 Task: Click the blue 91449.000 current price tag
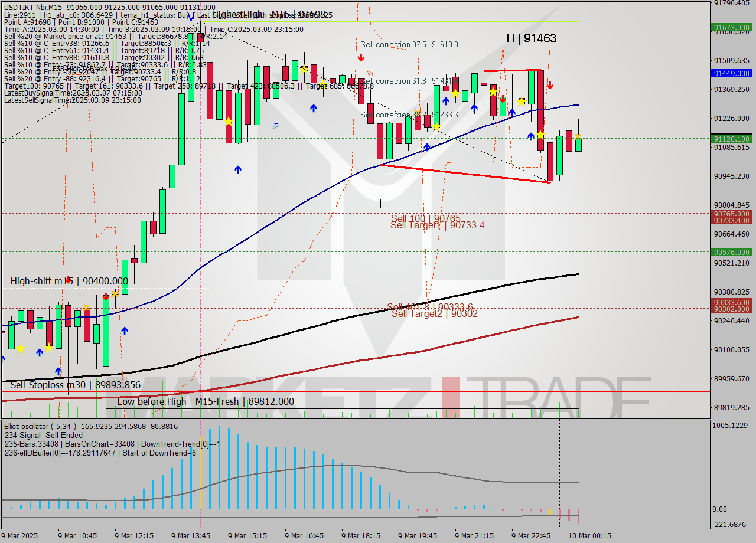[x=731, y=73]
